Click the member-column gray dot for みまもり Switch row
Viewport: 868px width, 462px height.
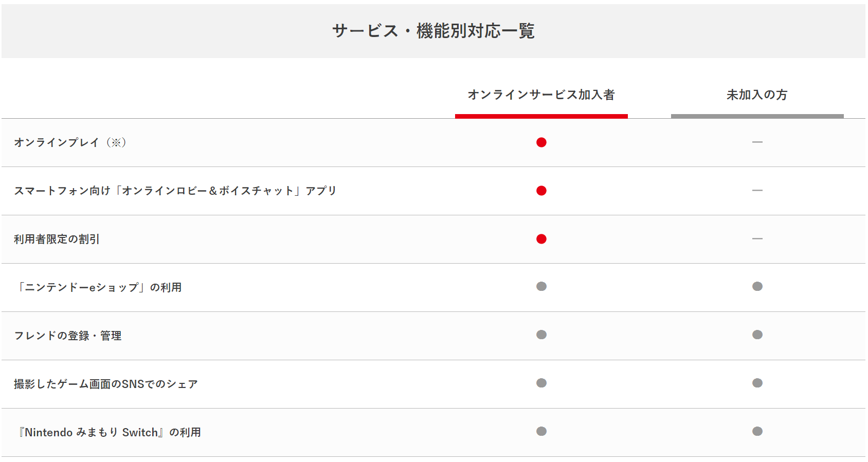point(541,431)
